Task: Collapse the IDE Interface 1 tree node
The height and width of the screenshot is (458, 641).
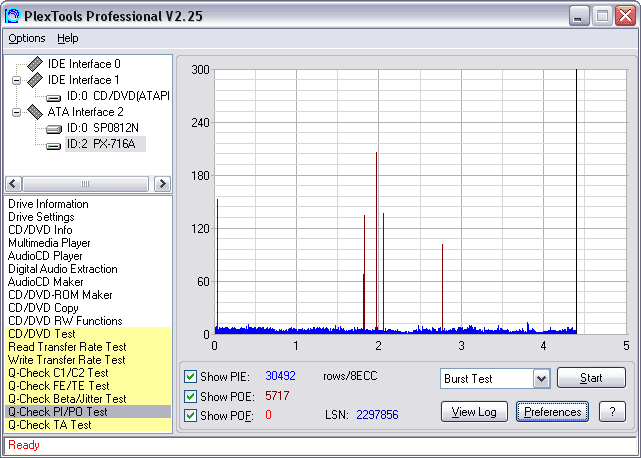Action: coord(16,80)
